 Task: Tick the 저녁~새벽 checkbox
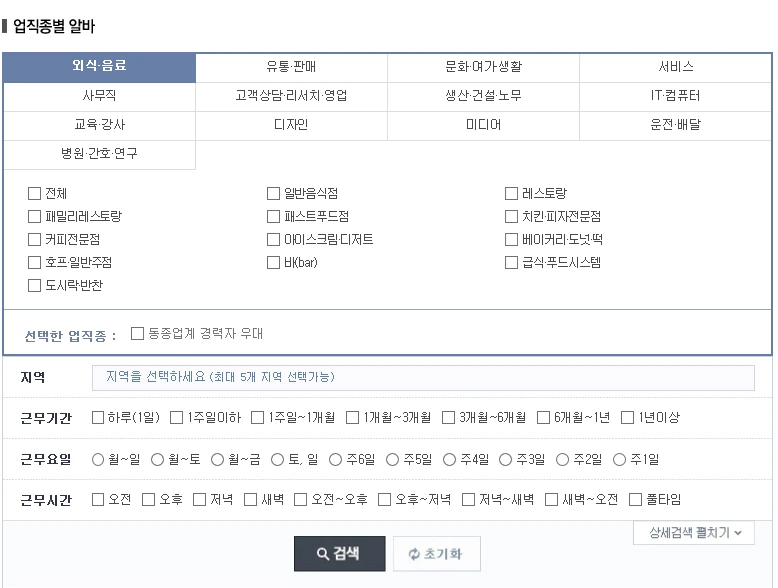coord(468,500)
